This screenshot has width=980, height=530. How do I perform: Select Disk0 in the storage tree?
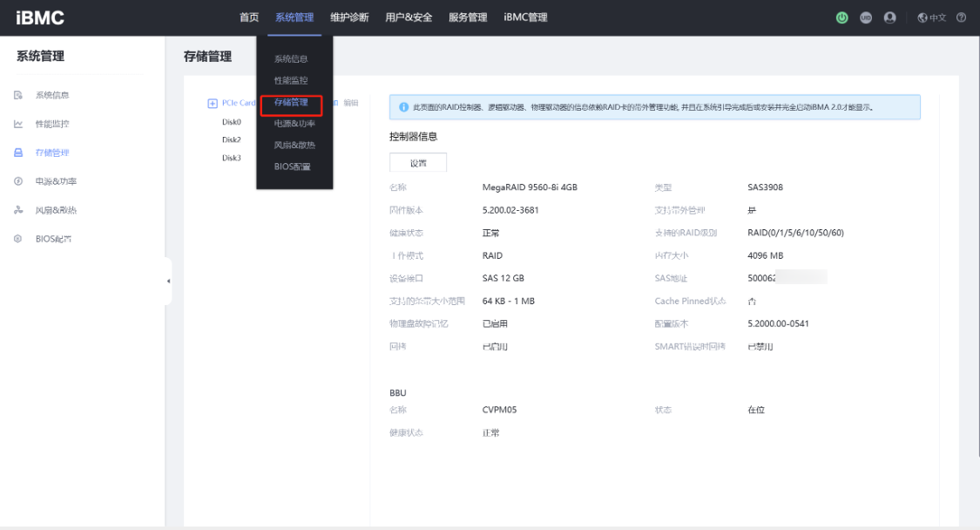[x=231, y=122]
